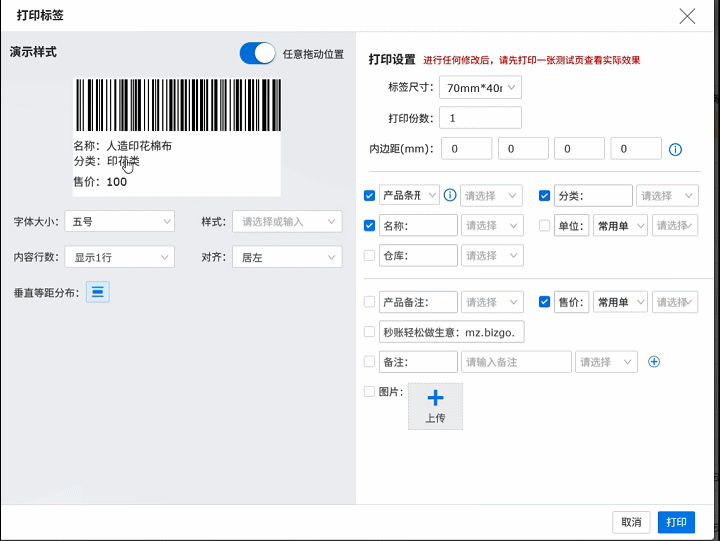The height and width of the screenshot is (541, 720).
Task: Click the 打印份数 input field
Action: tap(480, 118)
